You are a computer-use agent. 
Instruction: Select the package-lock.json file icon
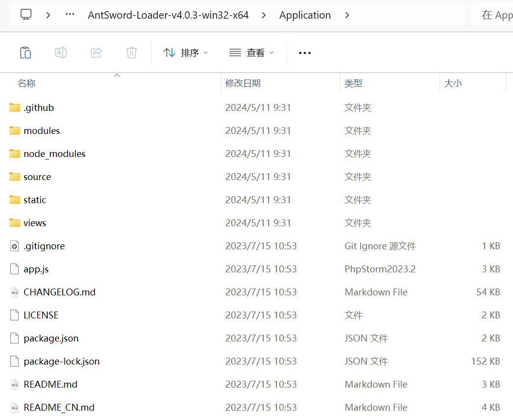tap(14, 361)
